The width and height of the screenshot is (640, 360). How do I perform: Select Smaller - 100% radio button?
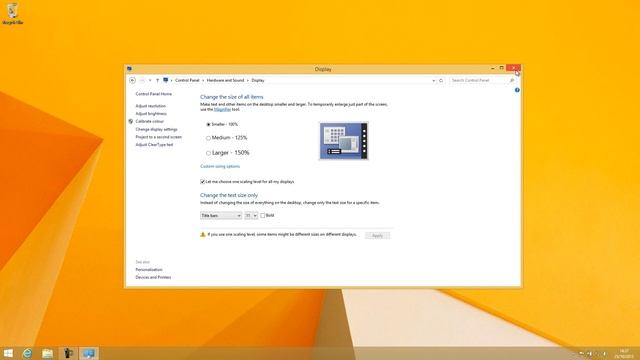(208, 124)
